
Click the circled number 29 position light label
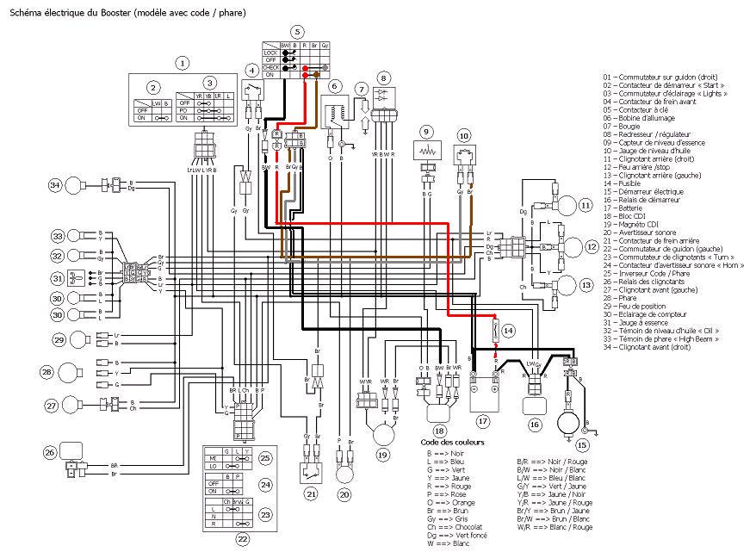[x=59, y=340]
